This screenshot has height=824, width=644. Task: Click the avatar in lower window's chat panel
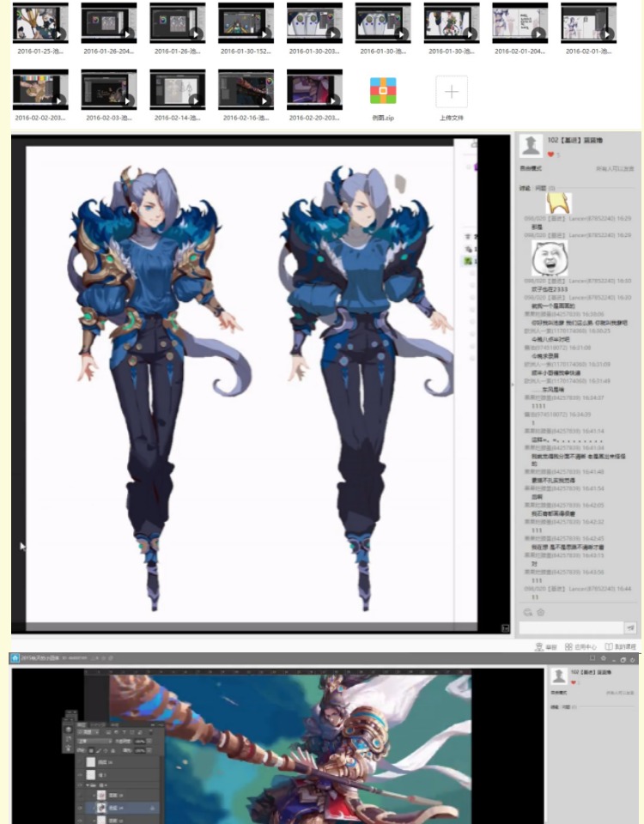point(559,676)
